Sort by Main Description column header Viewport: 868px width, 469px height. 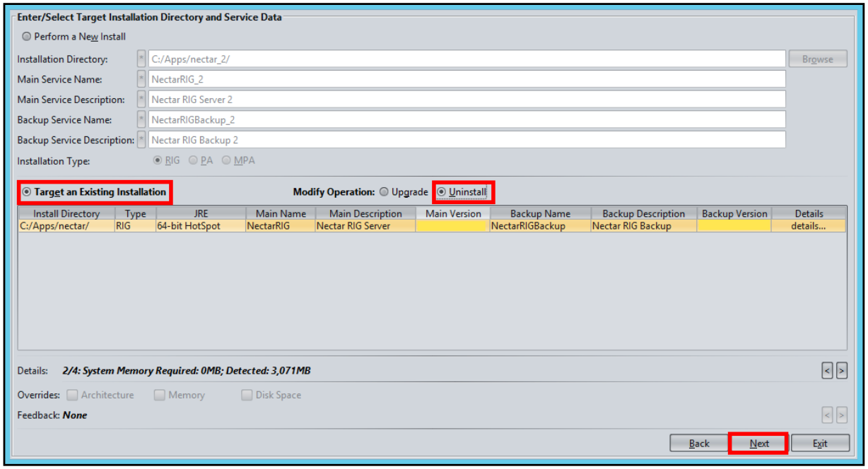tap(365, 213)
